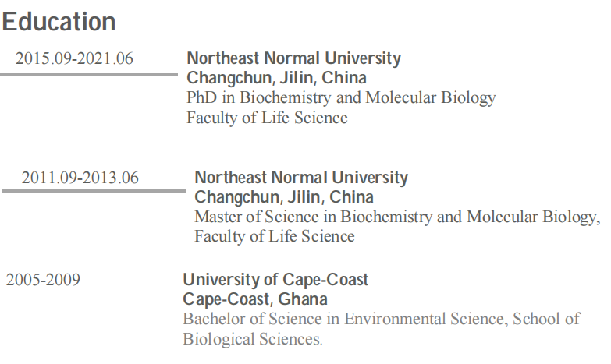Click the 2015.09-2021.06 date range
This screenshot has height=364, width=611.
tap(75, 58)
